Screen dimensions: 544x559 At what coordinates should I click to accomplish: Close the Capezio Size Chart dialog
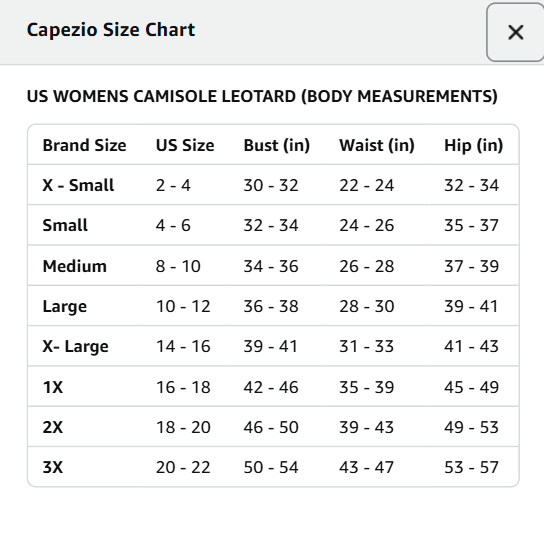point(515,32)
